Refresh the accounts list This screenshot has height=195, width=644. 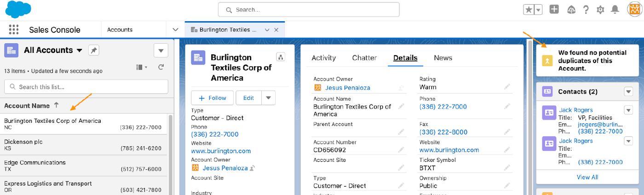coord(161,67)
